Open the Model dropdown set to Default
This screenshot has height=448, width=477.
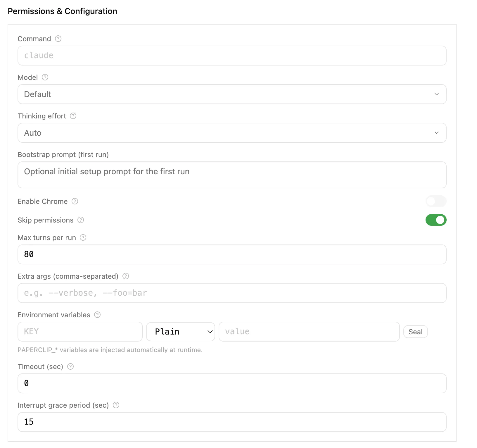pos(232,94)
